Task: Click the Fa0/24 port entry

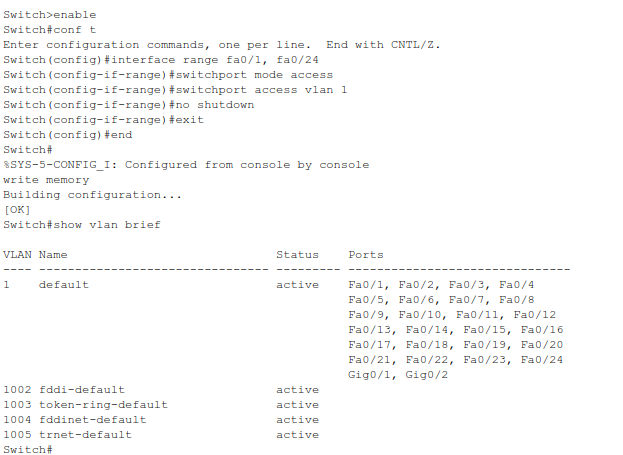Action: pos(542,360)
